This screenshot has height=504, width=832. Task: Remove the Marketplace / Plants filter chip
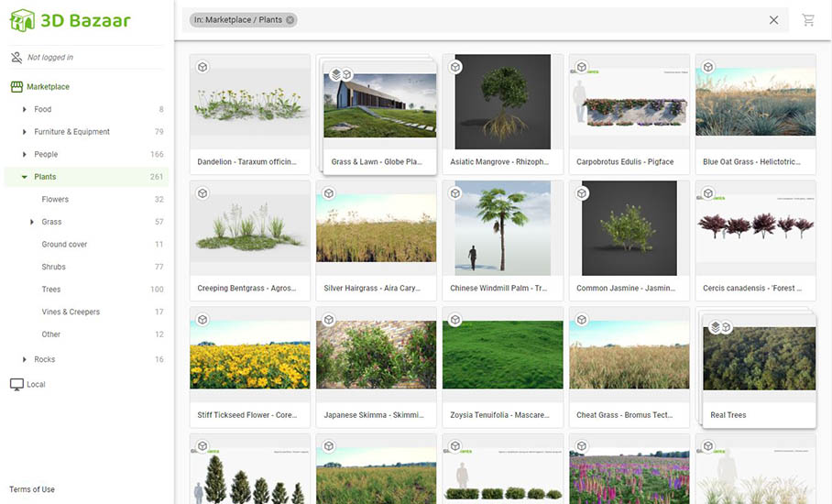290,20
